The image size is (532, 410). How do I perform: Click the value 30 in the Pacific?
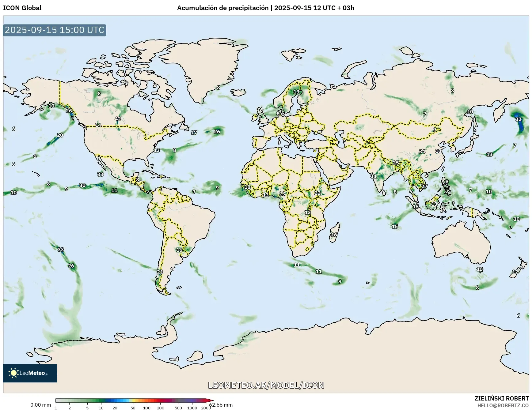(82, 185)
